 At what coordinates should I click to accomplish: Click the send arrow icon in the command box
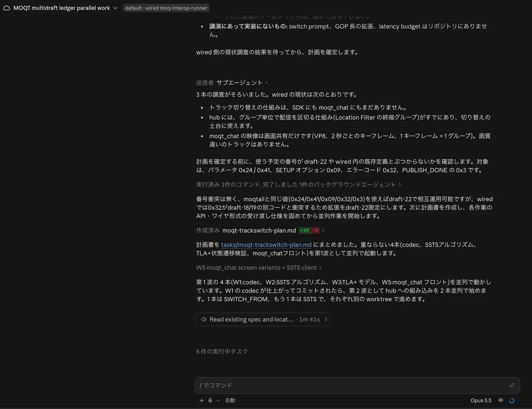click(512, 385)
